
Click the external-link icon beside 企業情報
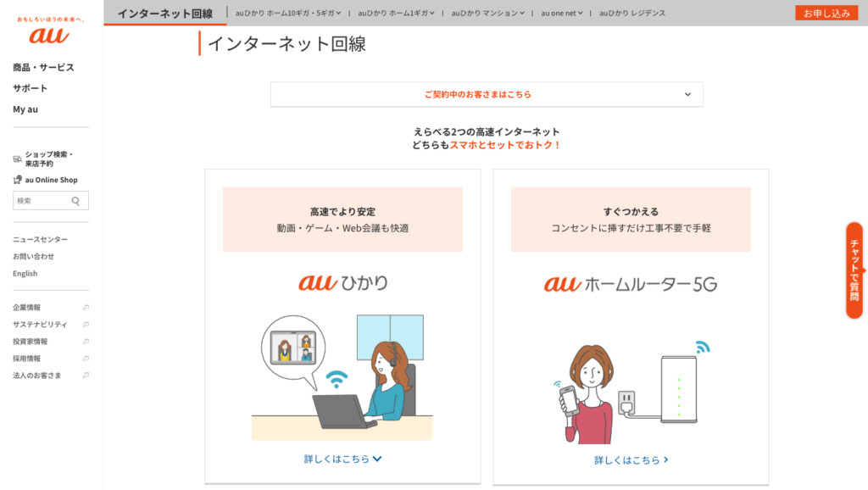point(86,308)
